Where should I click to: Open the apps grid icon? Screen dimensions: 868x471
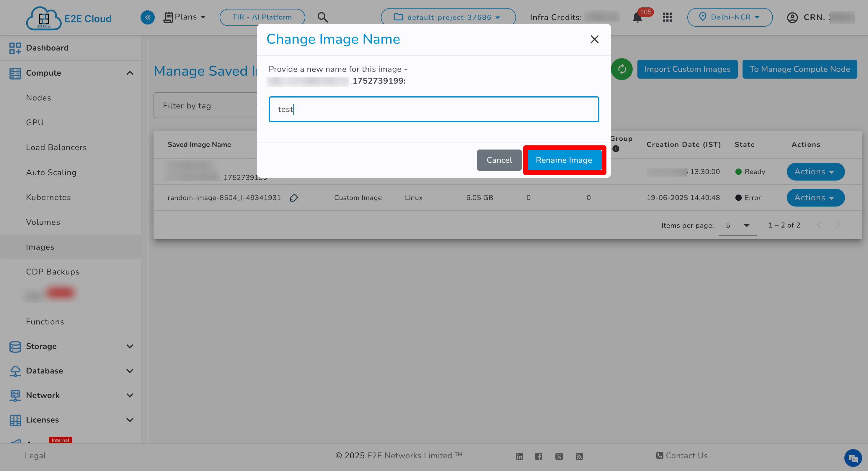coord(667,17)
